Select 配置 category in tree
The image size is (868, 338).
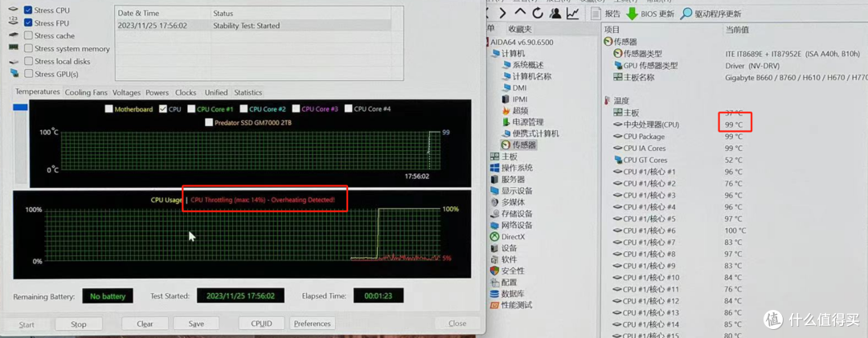504,282
